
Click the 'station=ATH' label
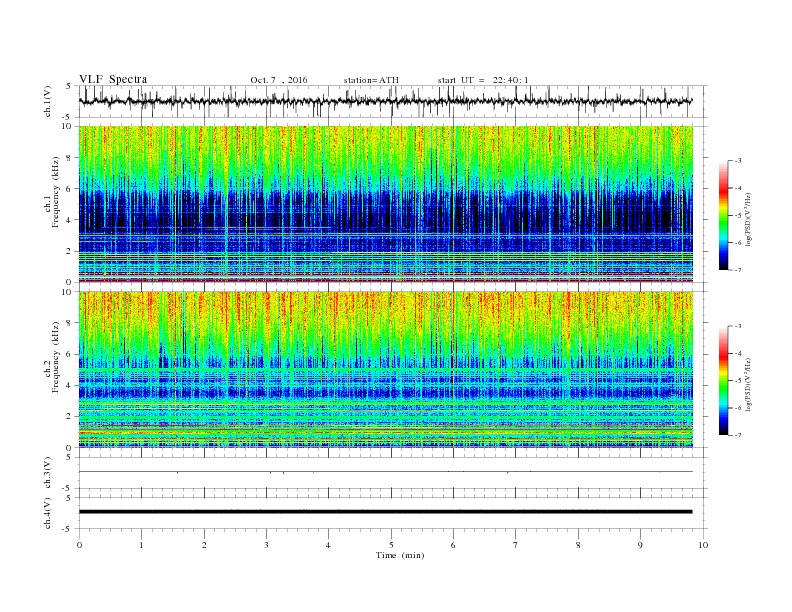point(371,80)
